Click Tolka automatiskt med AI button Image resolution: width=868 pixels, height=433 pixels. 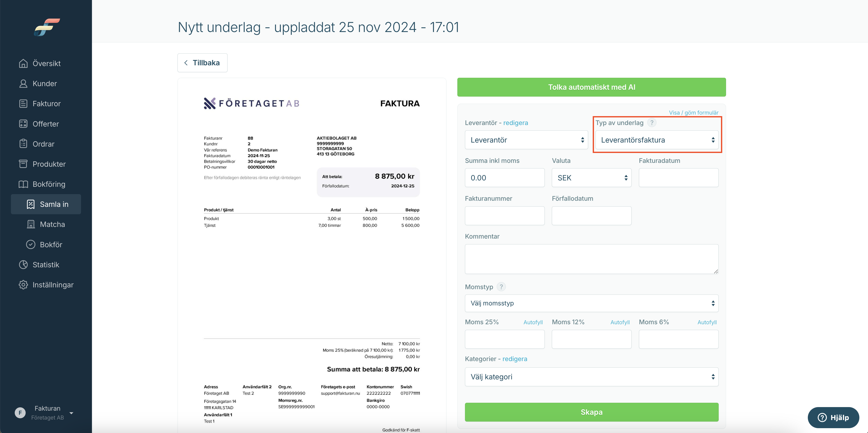[591, 87]
